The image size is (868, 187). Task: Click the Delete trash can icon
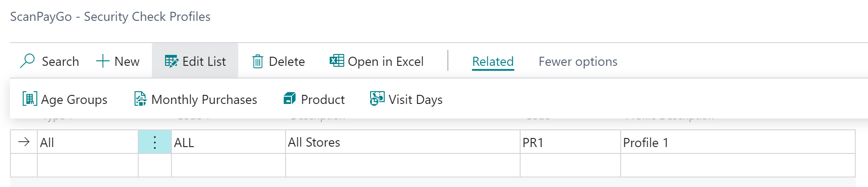tap(258, 61)
